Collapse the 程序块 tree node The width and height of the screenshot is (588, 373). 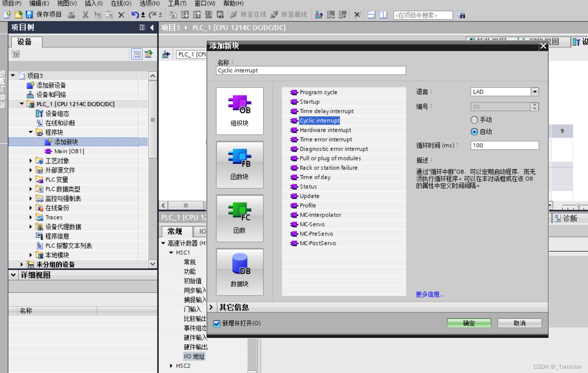pos(31,132)
